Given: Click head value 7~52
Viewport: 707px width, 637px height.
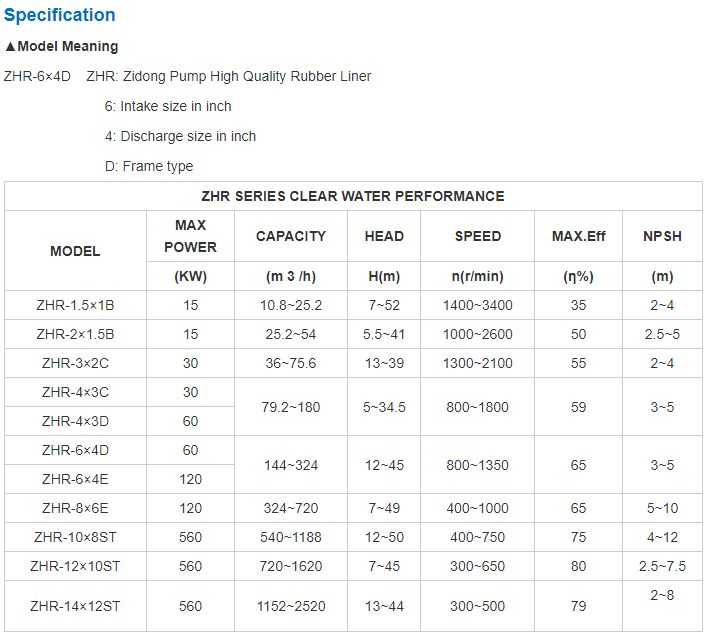Looking at the screenshot, I should click(x=384, y=305).
